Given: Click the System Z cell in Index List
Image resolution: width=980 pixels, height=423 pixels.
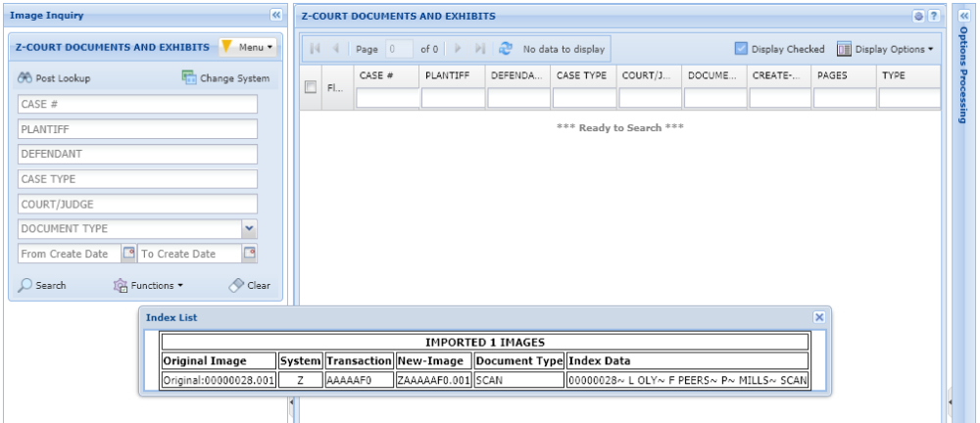Looking at the screenshot, I should coord(301,380).
